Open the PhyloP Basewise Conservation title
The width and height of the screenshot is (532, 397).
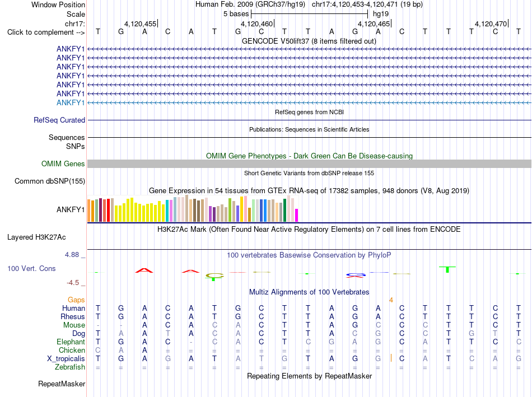pos(309,255)
